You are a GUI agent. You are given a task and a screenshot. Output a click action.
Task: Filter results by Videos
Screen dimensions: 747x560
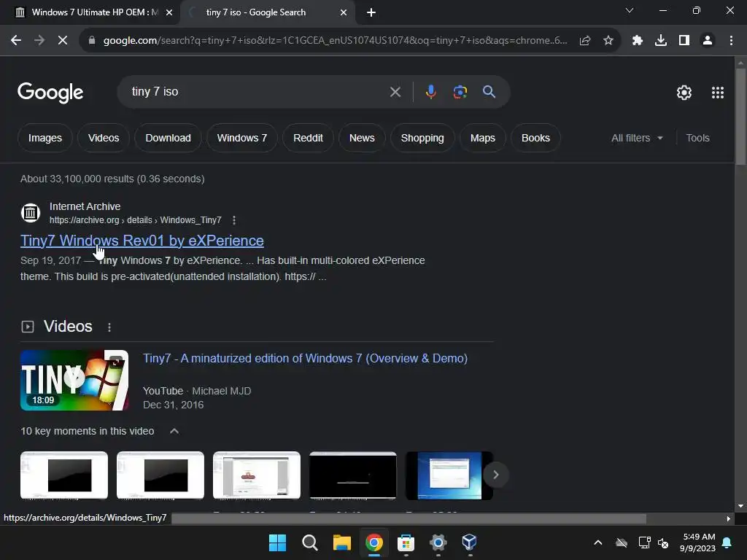pos(104,138)
